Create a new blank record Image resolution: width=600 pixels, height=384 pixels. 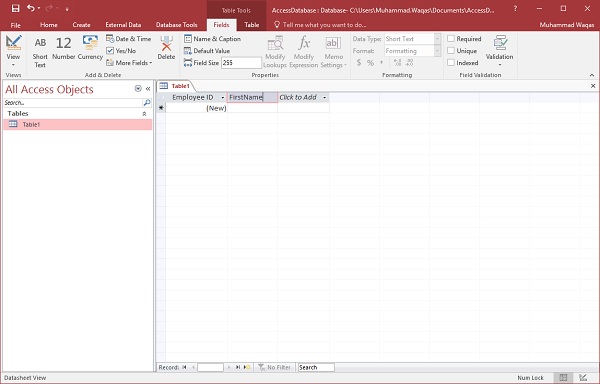[247, 367]
